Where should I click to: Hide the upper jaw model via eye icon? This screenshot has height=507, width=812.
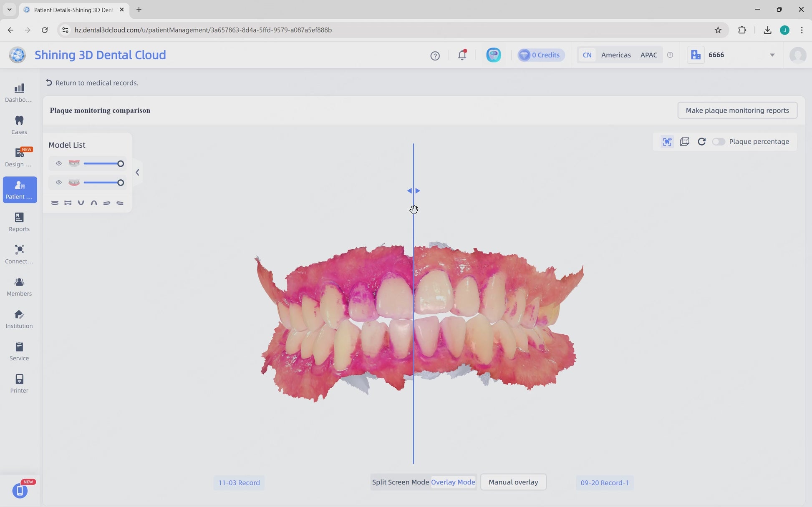(x=59, y=163)
